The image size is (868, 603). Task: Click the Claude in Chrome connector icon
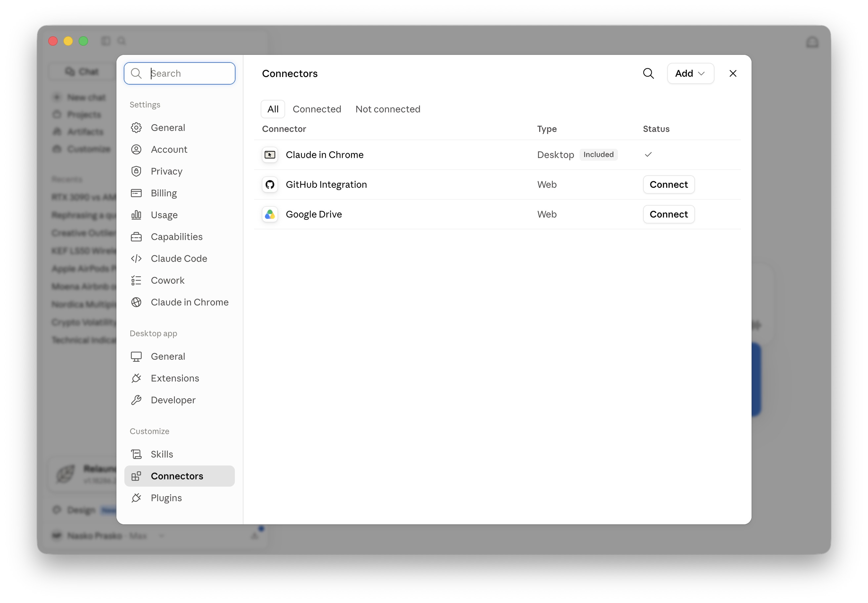(x=270, y=155)
